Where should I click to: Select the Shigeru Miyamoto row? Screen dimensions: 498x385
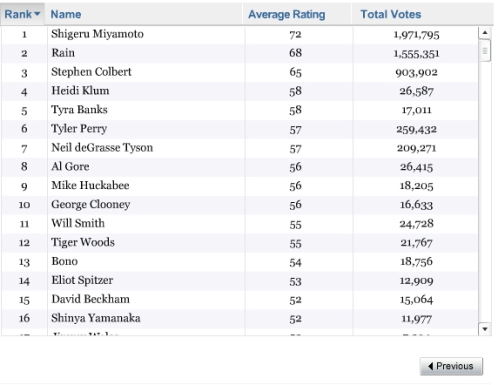[x=240, y=35]
